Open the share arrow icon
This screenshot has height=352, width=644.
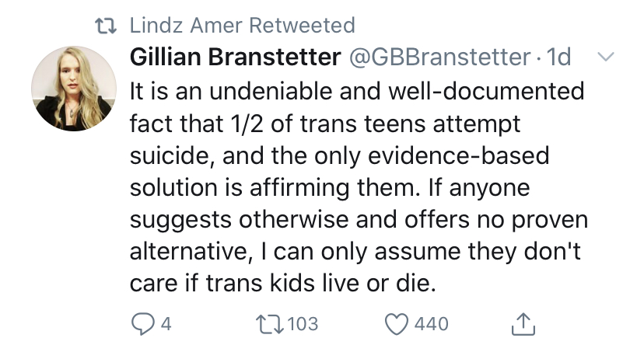click(523, 324)
